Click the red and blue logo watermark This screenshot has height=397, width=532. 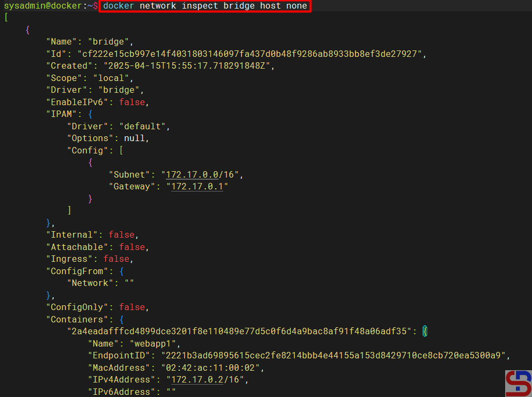tap(518, 383)
